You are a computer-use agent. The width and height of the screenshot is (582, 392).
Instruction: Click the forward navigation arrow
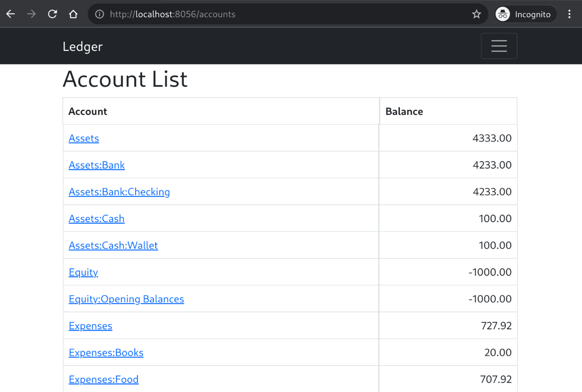coord(31,14)
